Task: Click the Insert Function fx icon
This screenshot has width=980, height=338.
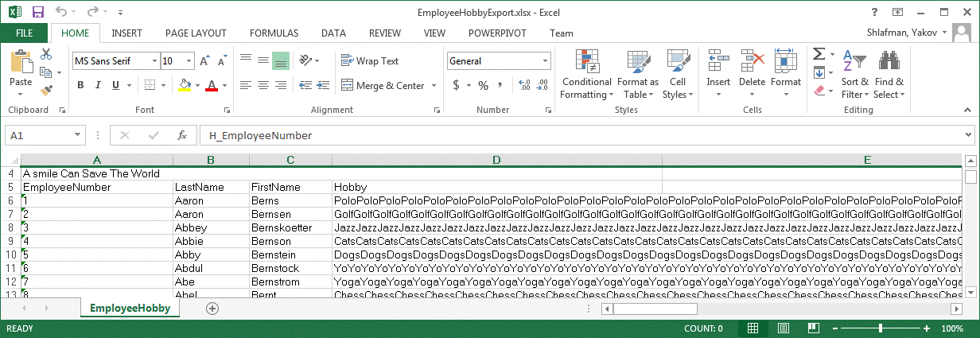Action: pos(182,135)
